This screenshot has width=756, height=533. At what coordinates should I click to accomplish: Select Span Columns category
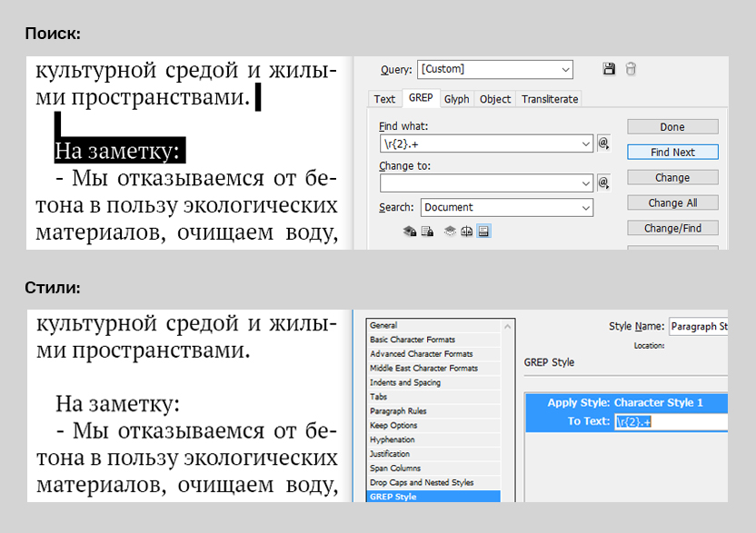(433, 469)
